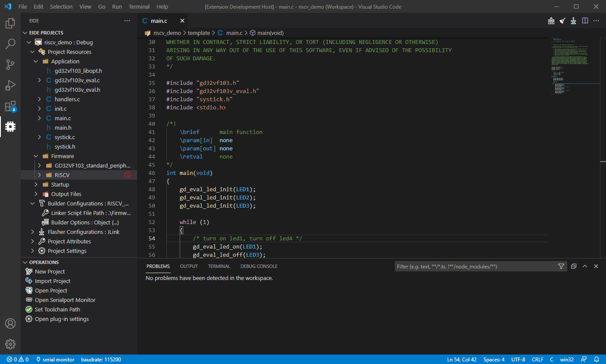The image size is (606, 364).
Task: Maximize the bottom panel size
Action: [x=585, y=266]
